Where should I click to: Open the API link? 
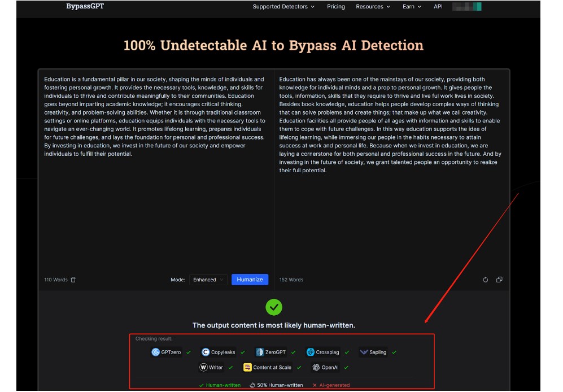(x=438, y=6)
